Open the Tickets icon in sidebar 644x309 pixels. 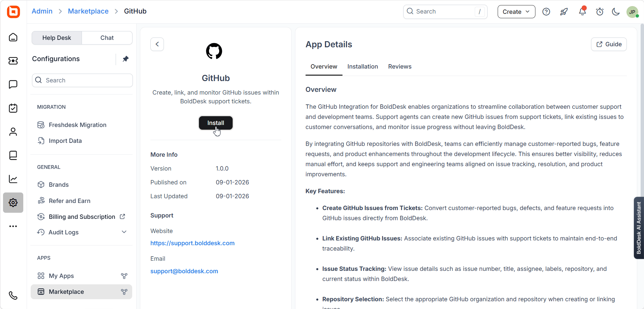point(13,61)
